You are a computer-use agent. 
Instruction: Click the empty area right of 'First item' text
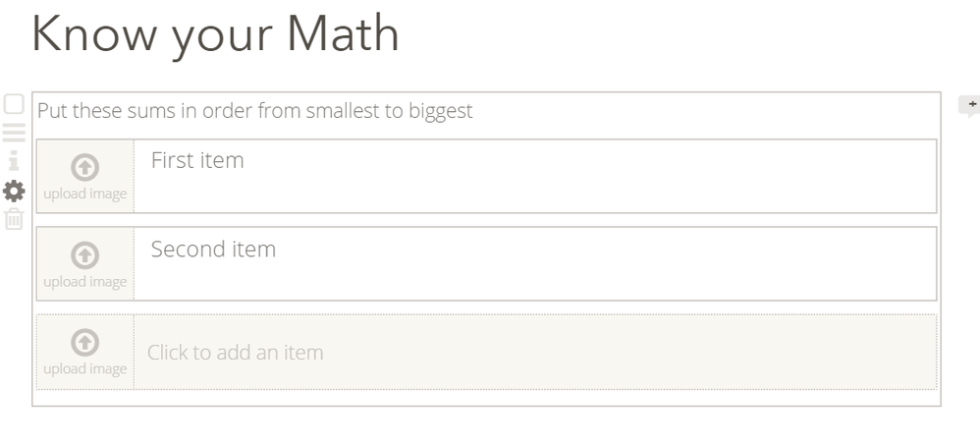[x=589, y=176]
